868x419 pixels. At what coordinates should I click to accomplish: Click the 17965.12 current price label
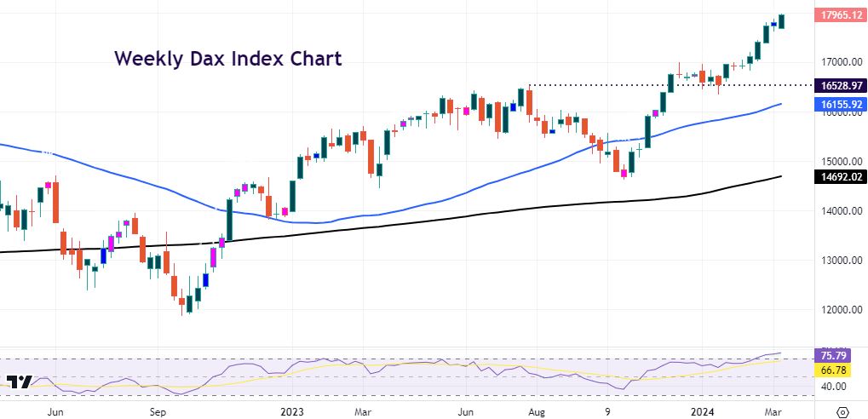tap(839, 14)
